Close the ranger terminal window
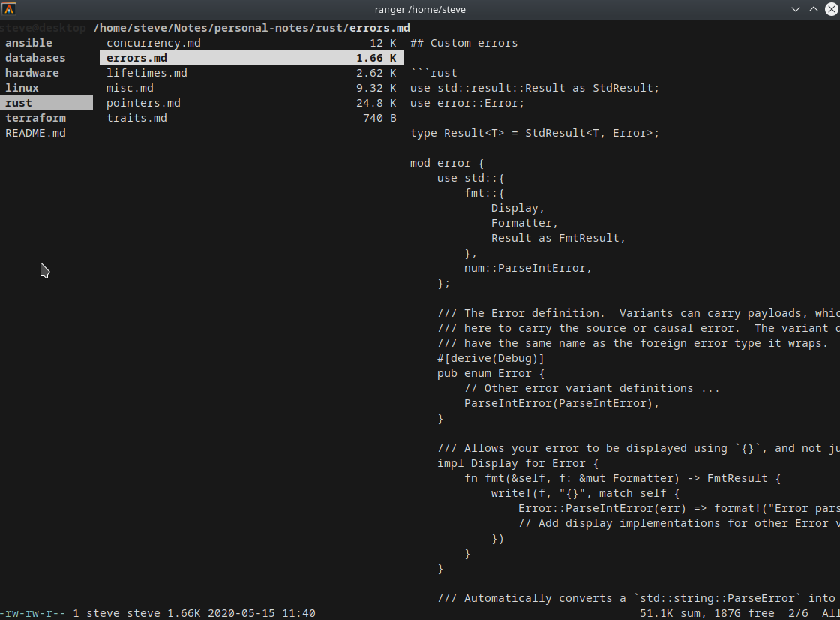Screen dimensions: 840x620 point(832,9)
